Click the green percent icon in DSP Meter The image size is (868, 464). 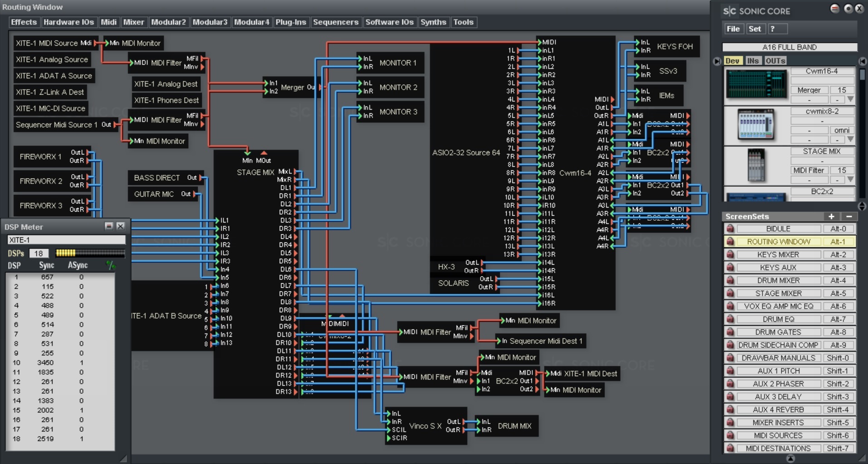[x=110, y=265]
